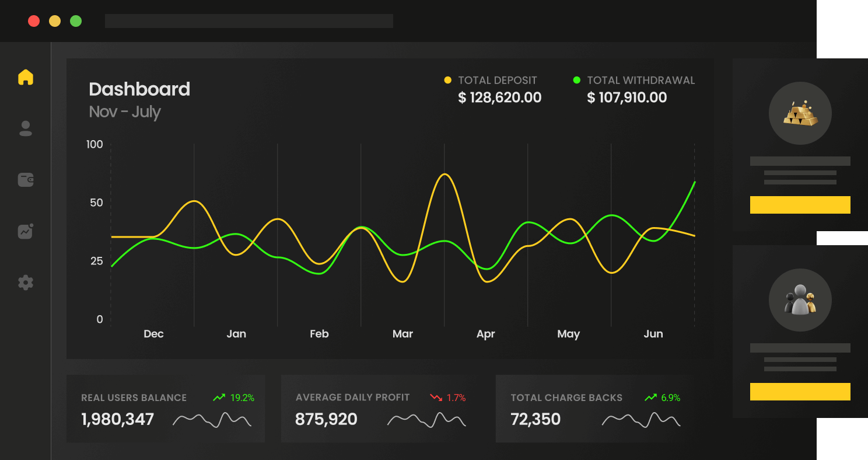Screen dimensions: 868x460
Task: Click the 72,350 charge backs value
Action: point(535,419)
